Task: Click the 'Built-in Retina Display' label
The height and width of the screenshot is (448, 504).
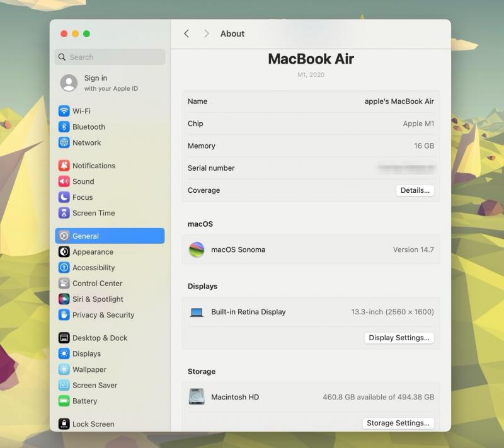Action: click(248, 312)
